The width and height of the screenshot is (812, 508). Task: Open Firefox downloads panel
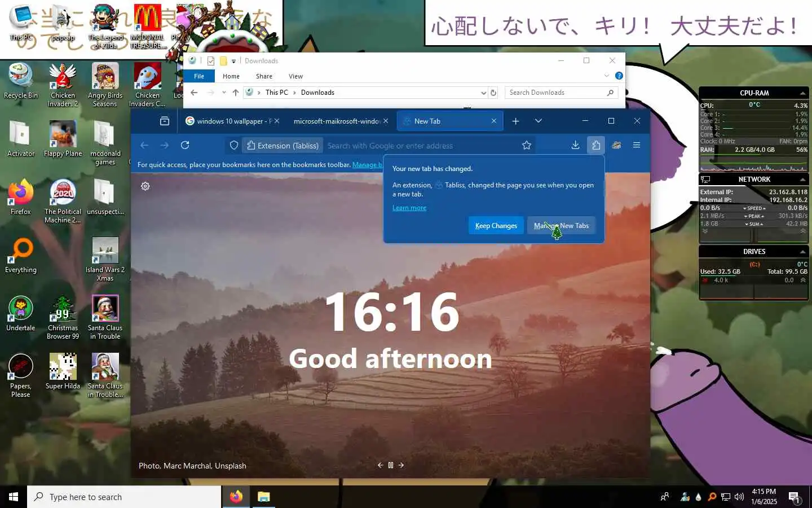[575, 145]
